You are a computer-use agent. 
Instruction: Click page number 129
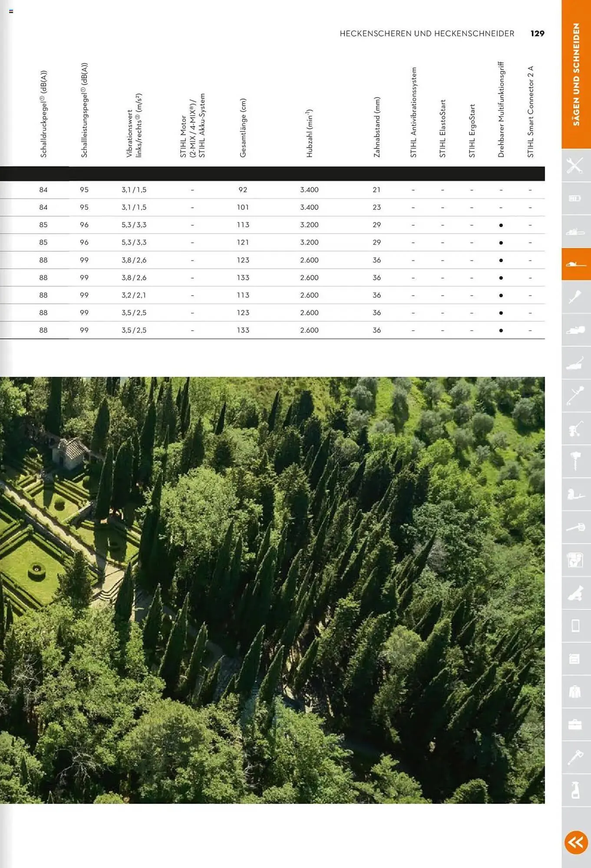point(537,33)
